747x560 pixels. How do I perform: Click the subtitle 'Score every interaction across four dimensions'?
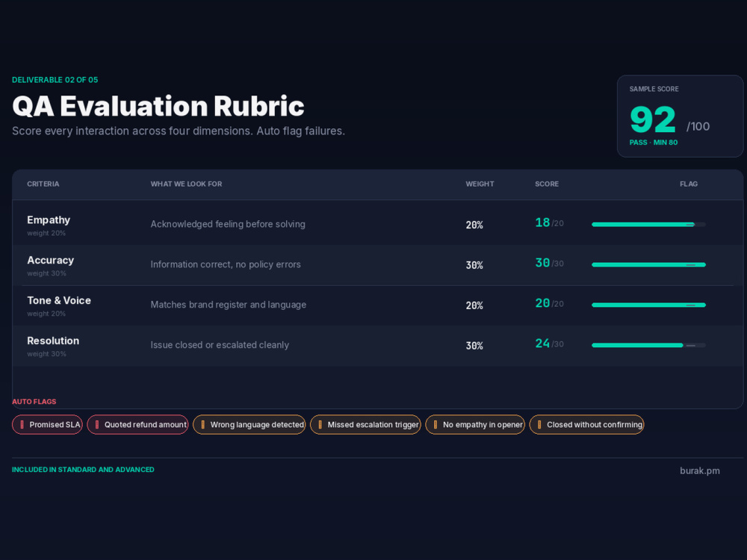[x=132, y=131]
